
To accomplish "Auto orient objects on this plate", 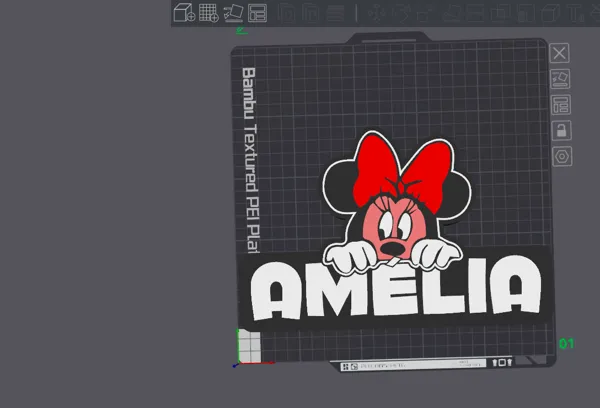I will 560,79.
